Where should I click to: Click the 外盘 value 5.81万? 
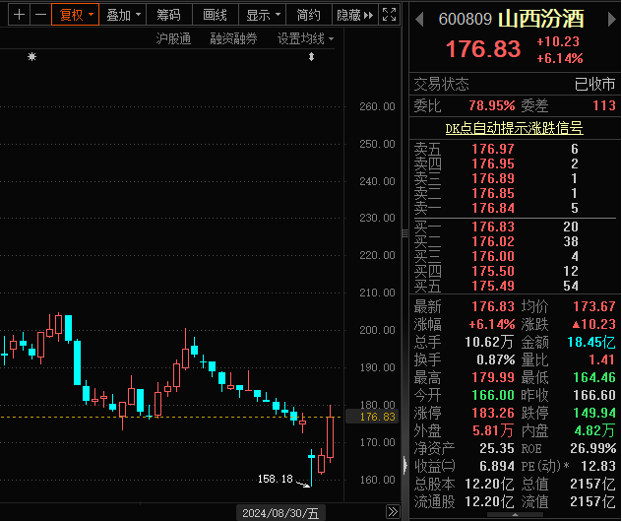click(x=492, y=431)
